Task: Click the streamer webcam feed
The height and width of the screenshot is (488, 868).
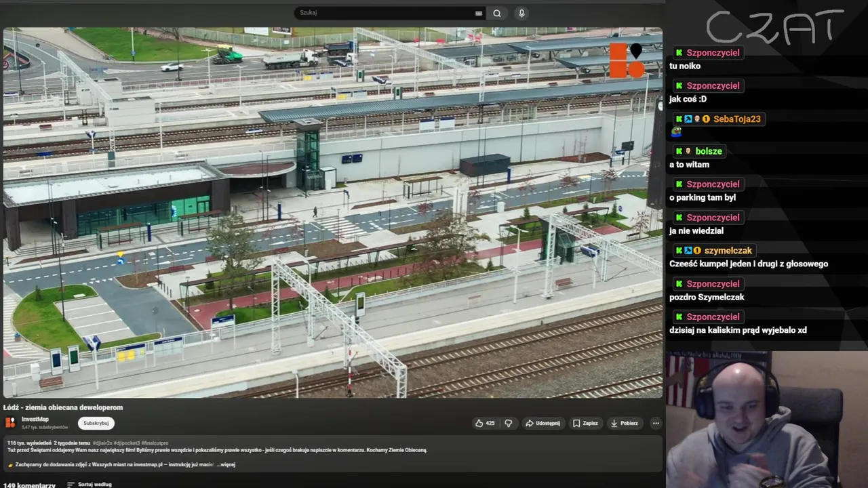Action: pyautogui.click(x=766, y=419)
